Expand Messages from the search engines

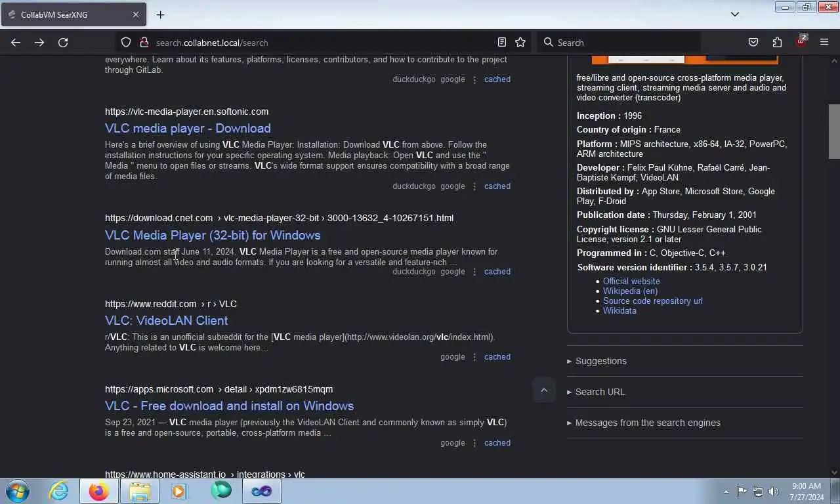click(x=644, y=423)
